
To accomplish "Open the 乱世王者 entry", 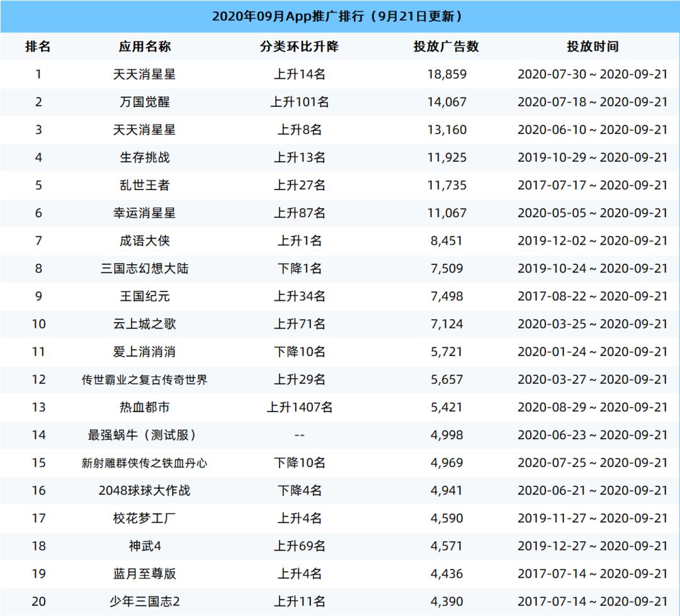I will click(x=144, y=185).
